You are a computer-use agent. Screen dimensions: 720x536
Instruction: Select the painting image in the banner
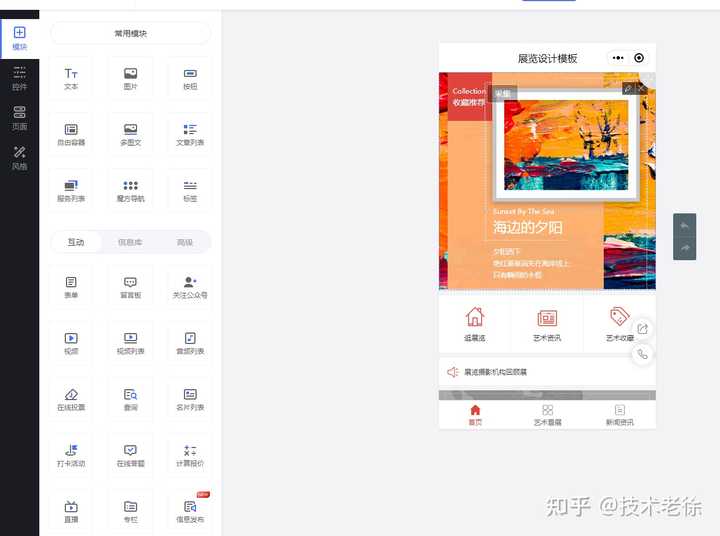coord(566,145)
